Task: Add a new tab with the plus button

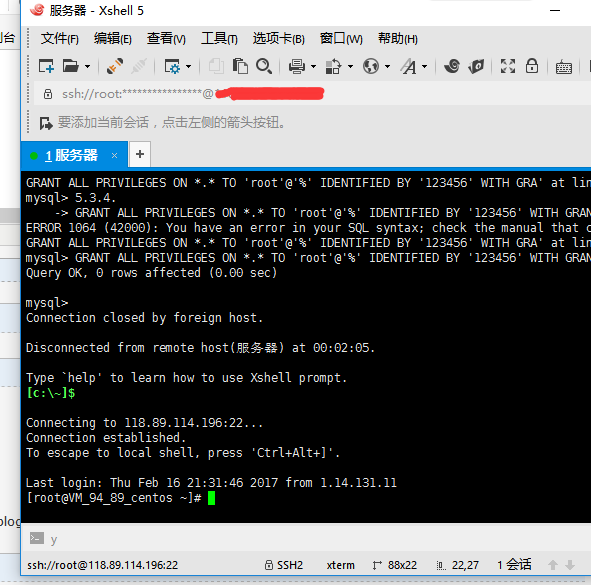Action: tap(140, 154)
